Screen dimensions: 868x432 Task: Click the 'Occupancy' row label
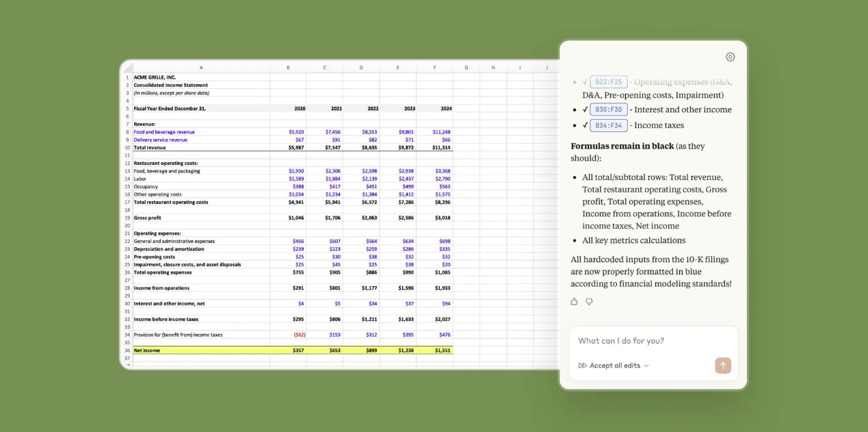pos(146,186)
